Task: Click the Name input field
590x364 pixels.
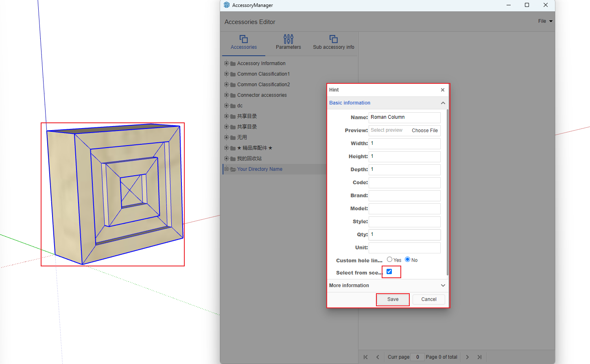Action: click(x=404, y=118)
